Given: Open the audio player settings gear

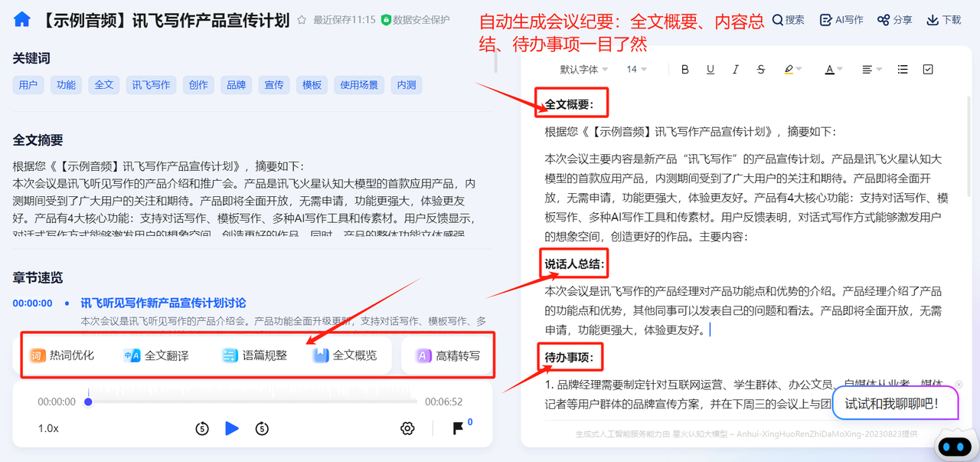Looking at the screenshot, I should point(407,428).
